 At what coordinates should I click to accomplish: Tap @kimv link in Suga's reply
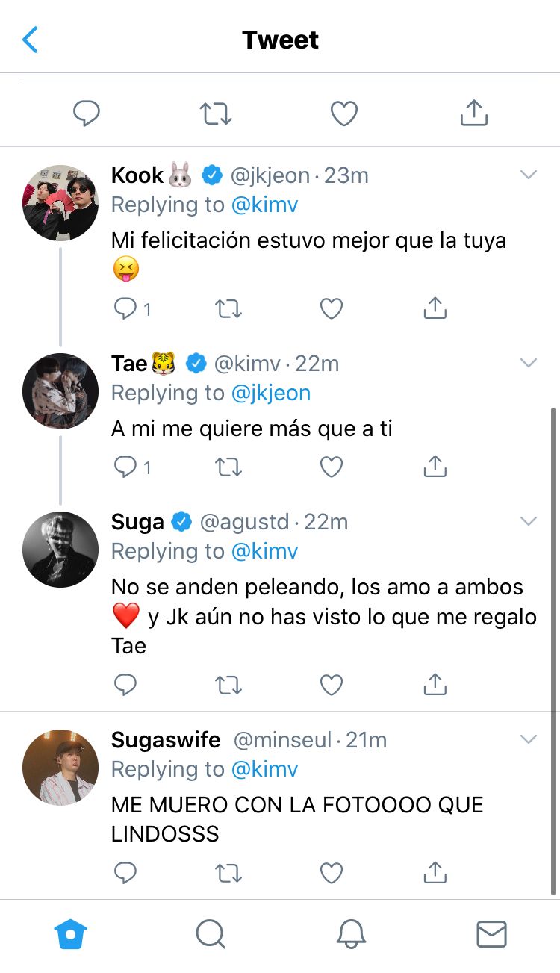pyautogui.click(x=265, y=551)
